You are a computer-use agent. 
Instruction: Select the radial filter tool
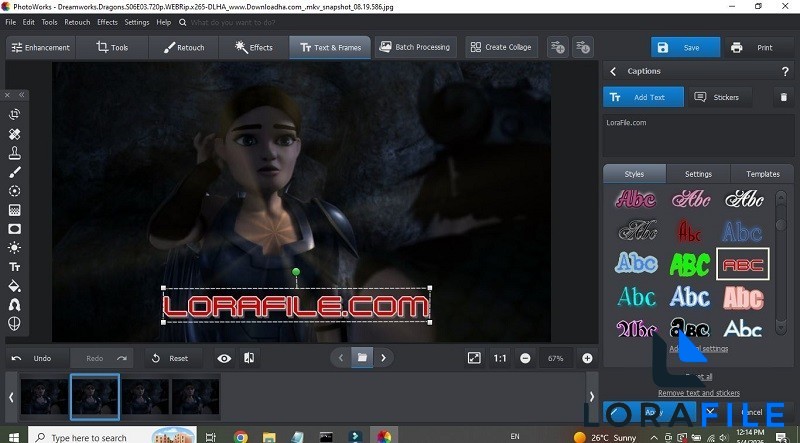coord(14,191)
